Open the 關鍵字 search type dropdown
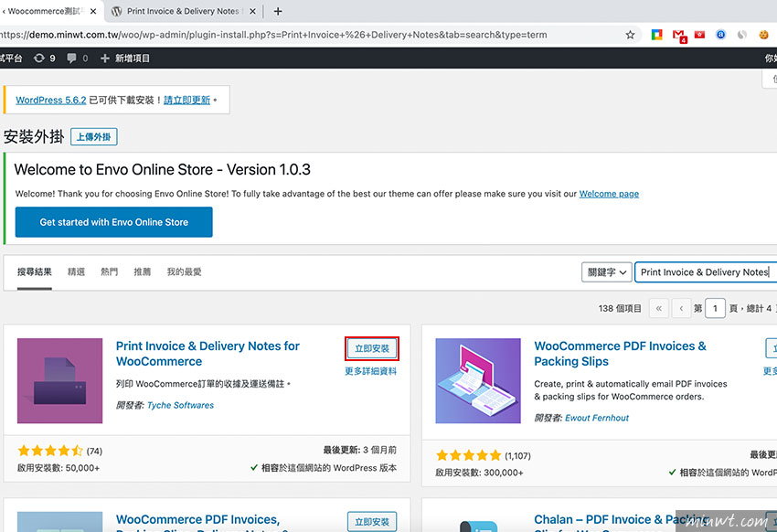This screenshot has width=777, height=532. pyautogui.click(x=607, y=272)
